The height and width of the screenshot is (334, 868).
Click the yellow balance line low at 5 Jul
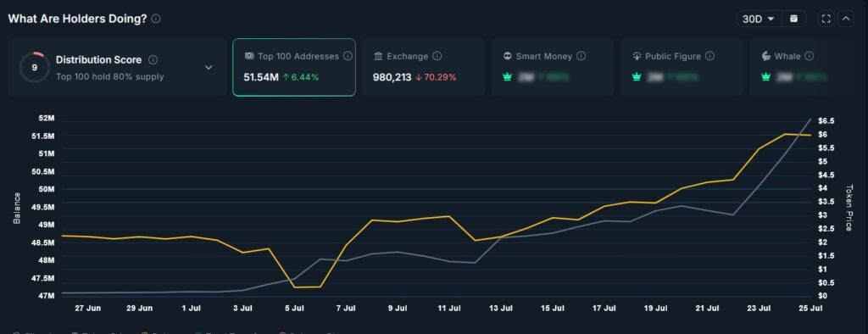coord(294,287)
